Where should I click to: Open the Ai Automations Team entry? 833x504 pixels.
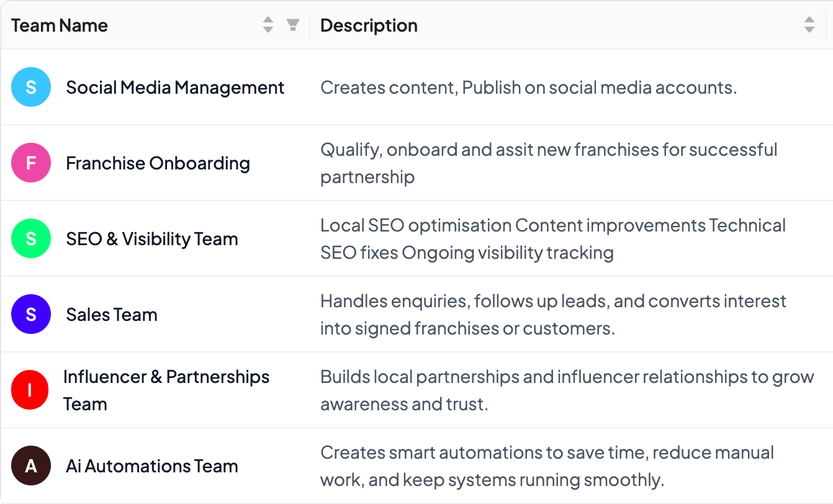[151, 466]
